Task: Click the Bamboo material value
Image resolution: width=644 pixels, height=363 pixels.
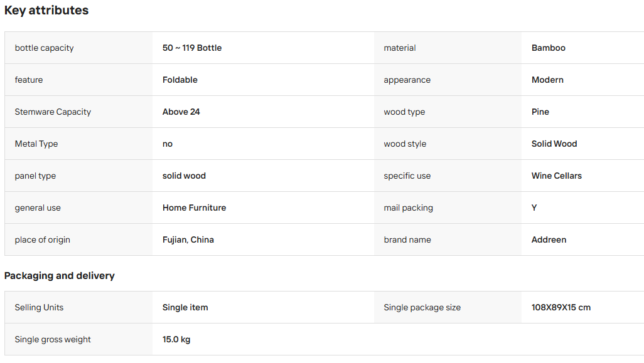Action: pos(549,48)
